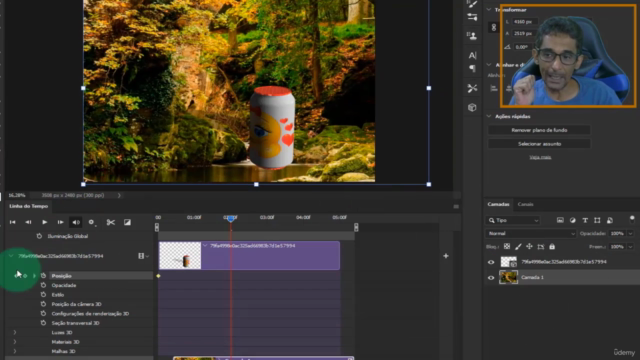Lock all layer attributes padlock icon
640x360 pixels.
pos(552,247)
